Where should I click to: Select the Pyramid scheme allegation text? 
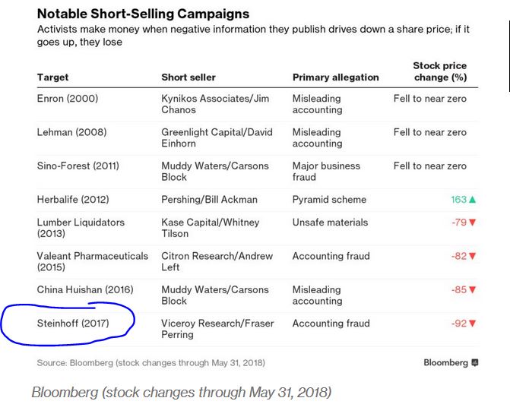329,200
